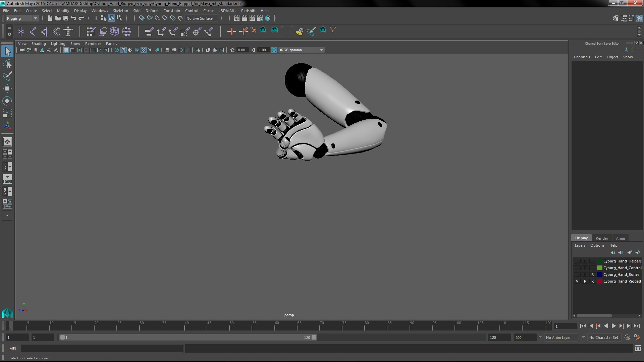Image resolution: width=644 pixels, height=362 pixels.
Task: Open the viewport Shading menu
Action: coord(39,44)
